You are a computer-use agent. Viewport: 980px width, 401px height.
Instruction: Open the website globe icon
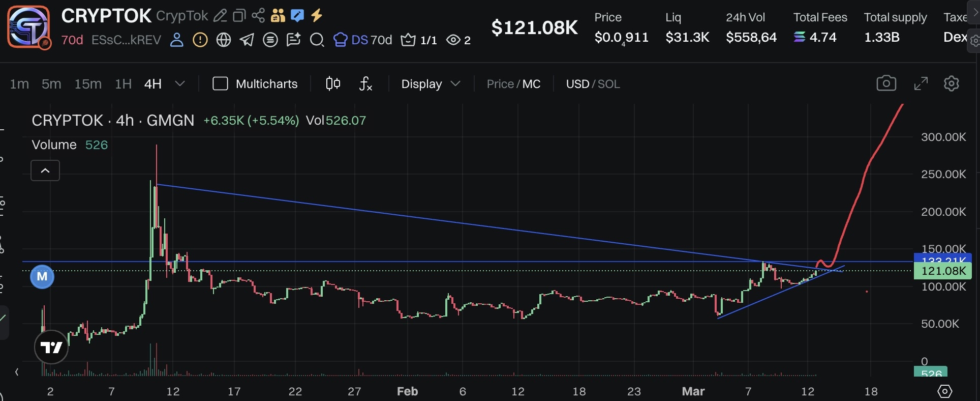pos(224,40)
